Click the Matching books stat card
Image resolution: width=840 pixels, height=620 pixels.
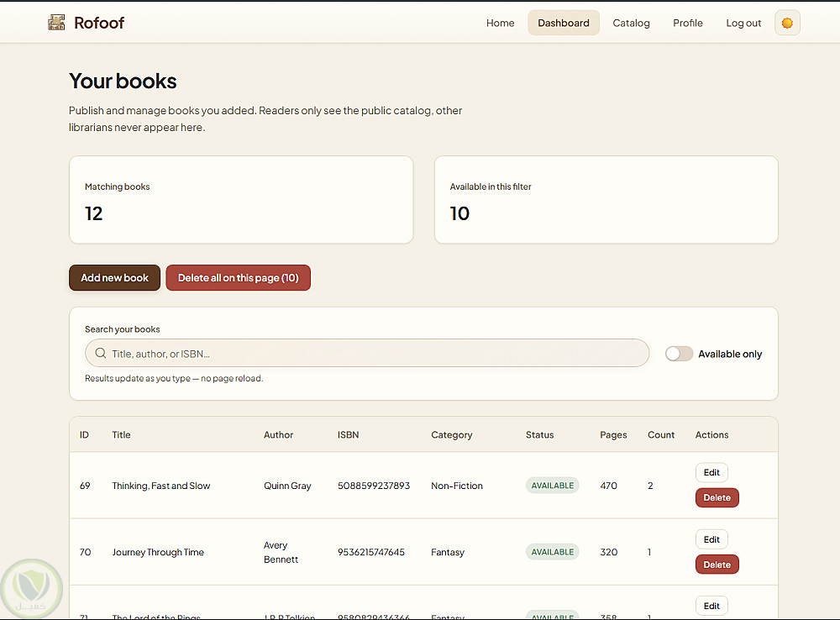[x=241, y=200]
